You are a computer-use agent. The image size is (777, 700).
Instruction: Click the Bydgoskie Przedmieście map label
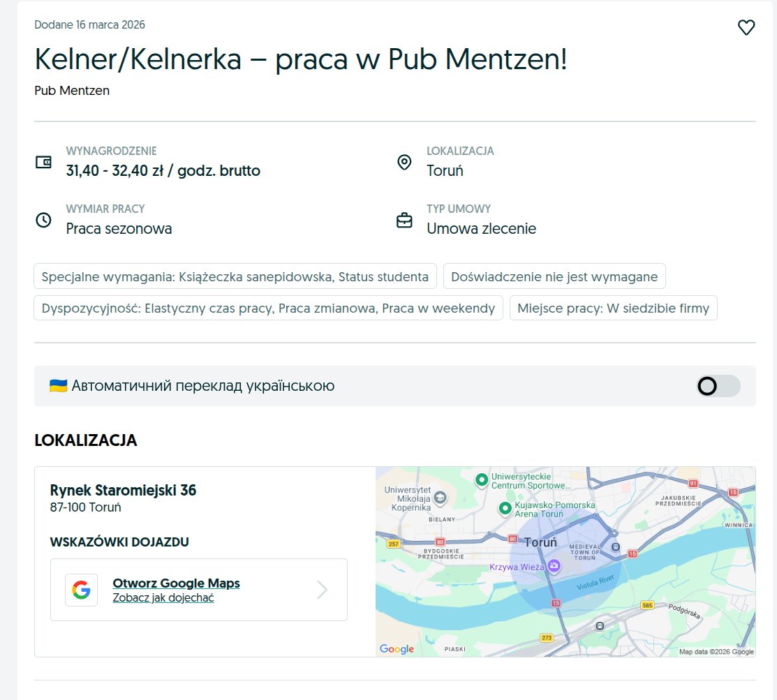click(441, 554)
